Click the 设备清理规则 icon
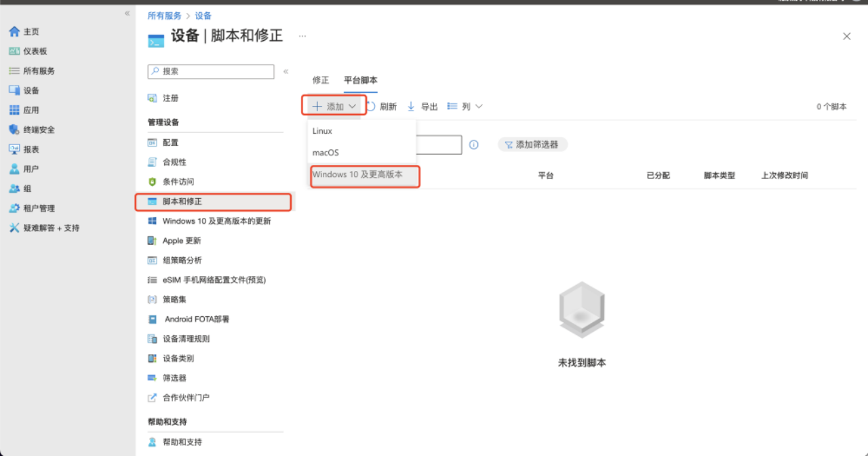The width and height of the screenshot is (868, 456). coord(153,339)
